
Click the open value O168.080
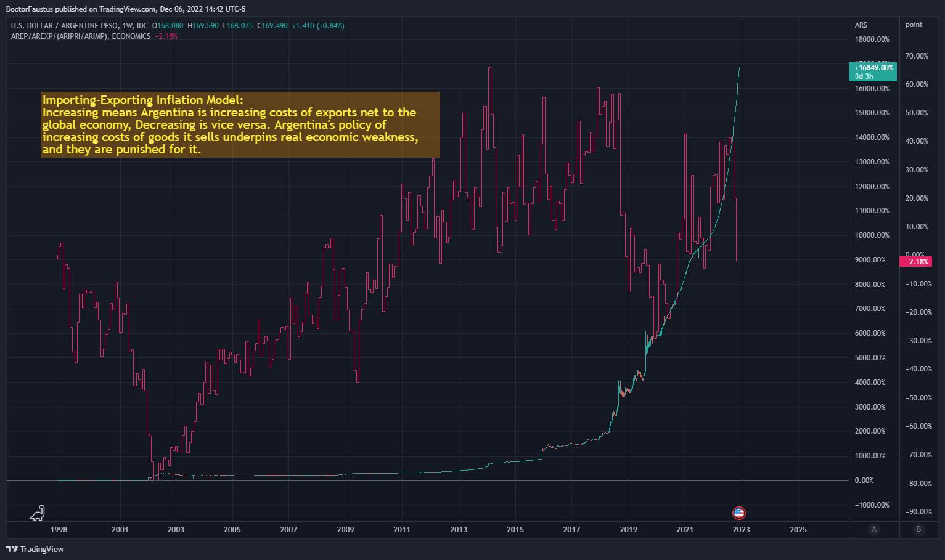(x=168, y=26)
